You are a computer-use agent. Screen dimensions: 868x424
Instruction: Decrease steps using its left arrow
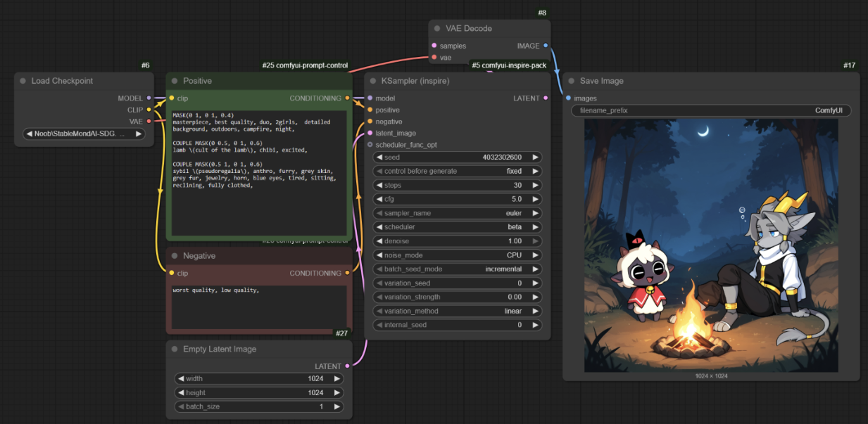point(379,186)
